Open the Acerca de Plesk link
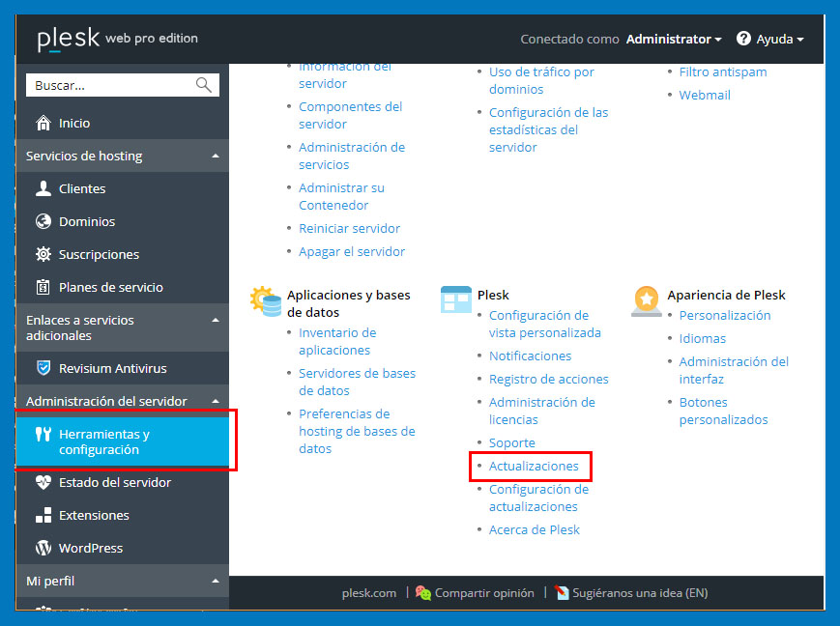Viewport: 840px width, 626px height. [535, 529]
